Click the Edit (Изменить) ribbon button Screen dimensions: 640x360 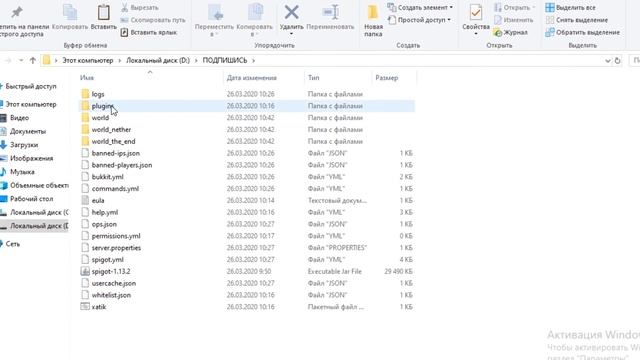tap(513, 20)
